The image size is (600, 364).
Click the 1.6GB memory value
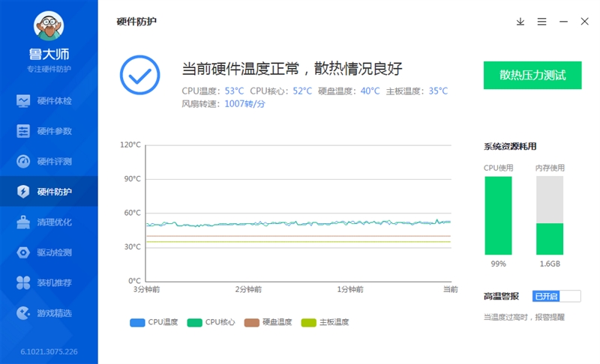(550, 264)
